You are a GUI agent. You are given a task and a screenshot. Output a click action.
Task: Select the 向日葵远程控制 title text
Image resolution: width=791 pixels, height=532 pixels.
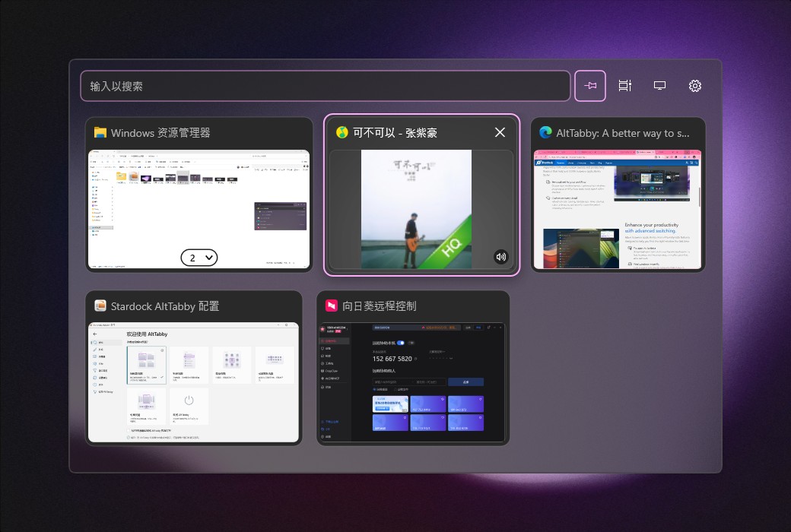click(380, 306)
